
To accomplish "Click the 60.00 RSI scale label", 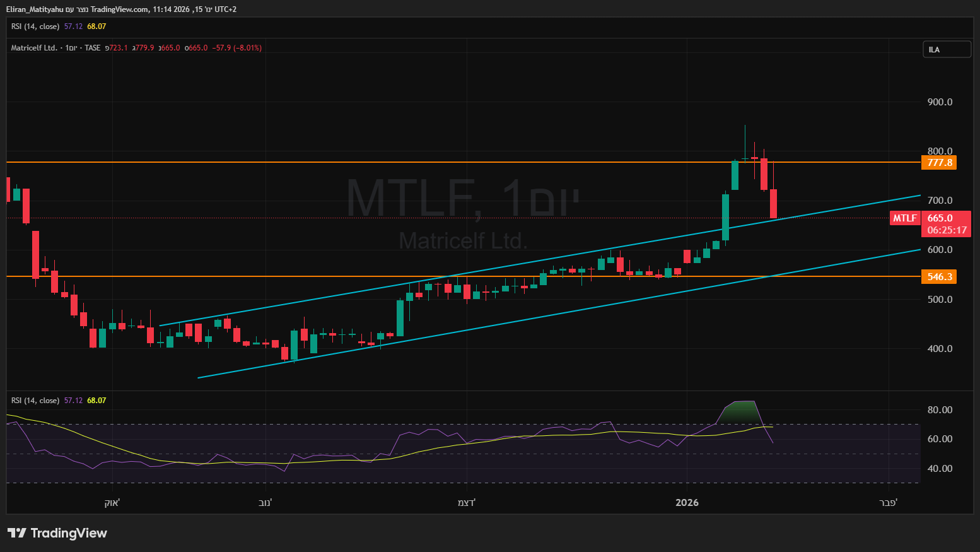I will click(x=940, y=439).
